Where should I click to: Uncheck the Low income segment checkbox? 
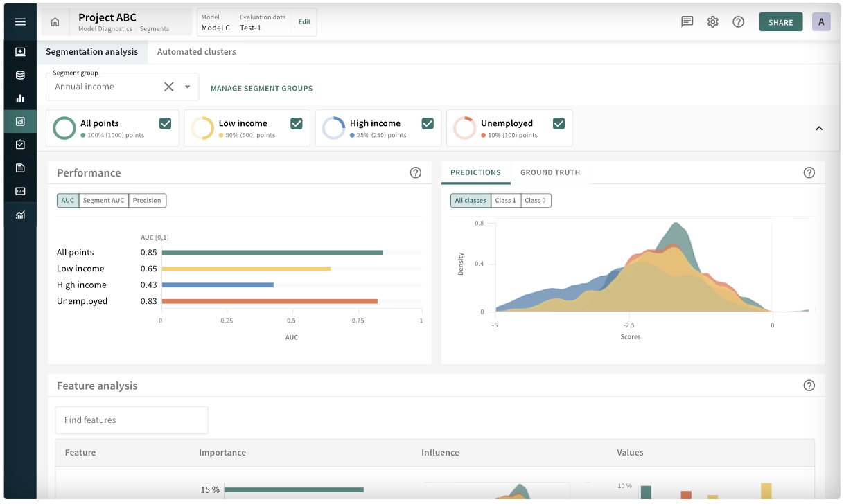point(297,123)
